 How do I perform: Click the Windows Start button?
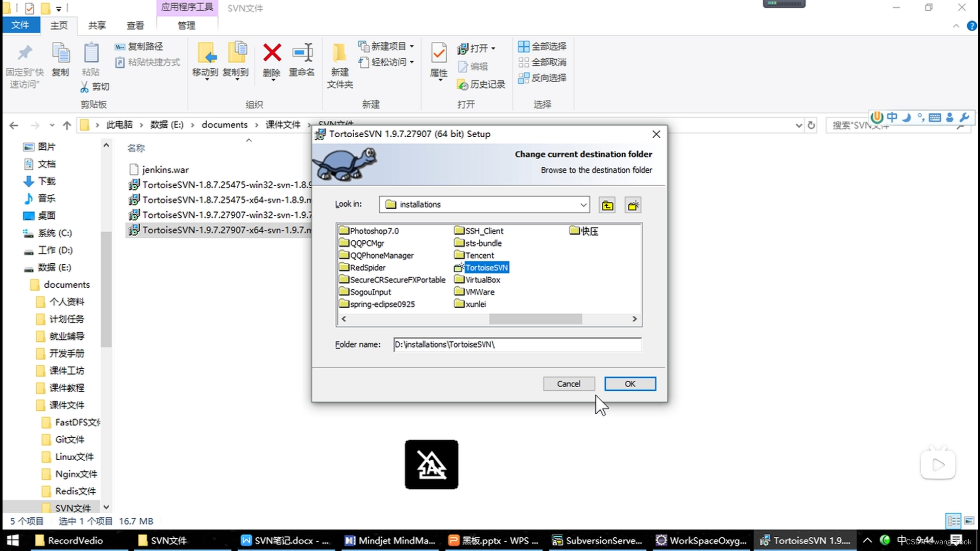point(13,540)
